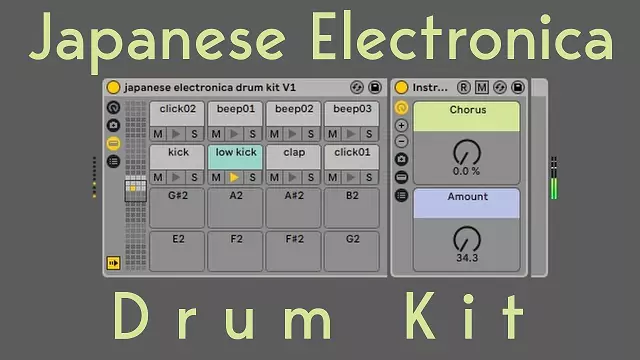Select the click02 drum pad
Viewport: 640px width, 360px height.
tap(177, 113)
